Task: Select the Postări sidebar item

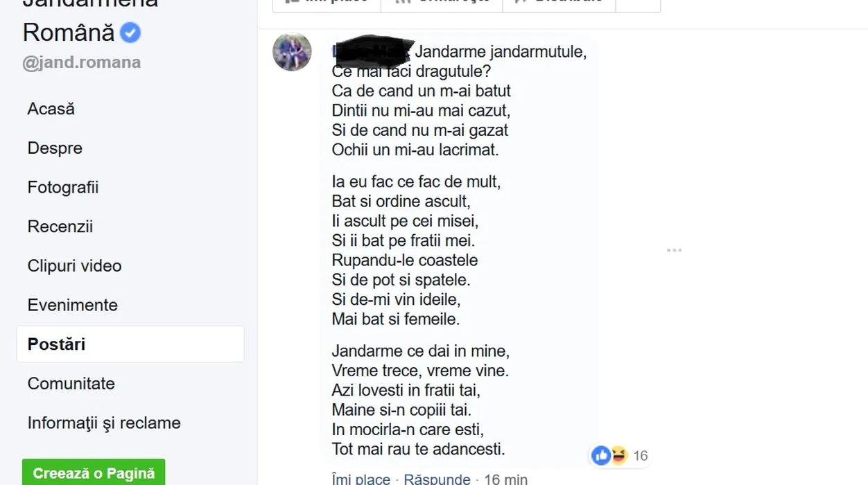Action: coord(57,344)
